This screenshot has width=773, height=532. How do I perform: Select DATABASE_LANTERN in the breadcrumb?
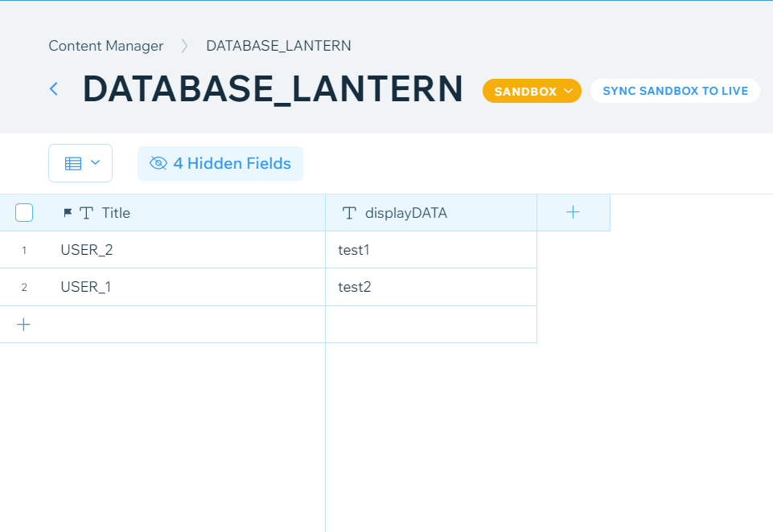click(x=278, y=46)
